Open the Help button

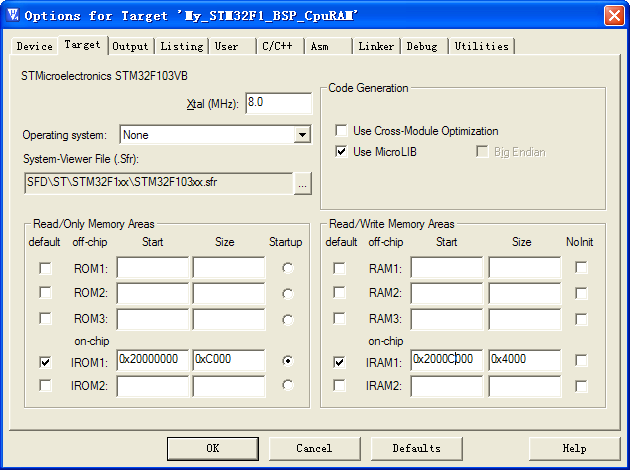point(574,448)
